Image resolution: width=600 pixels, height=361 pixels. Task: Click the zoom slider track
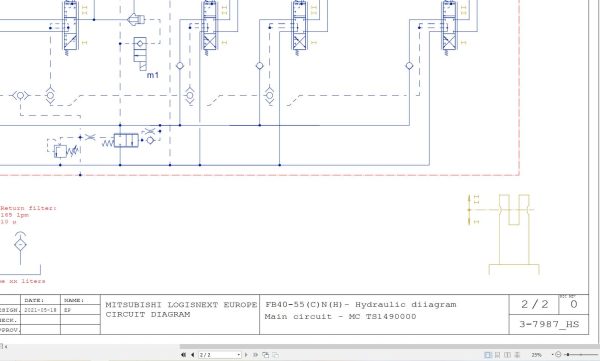582,354
